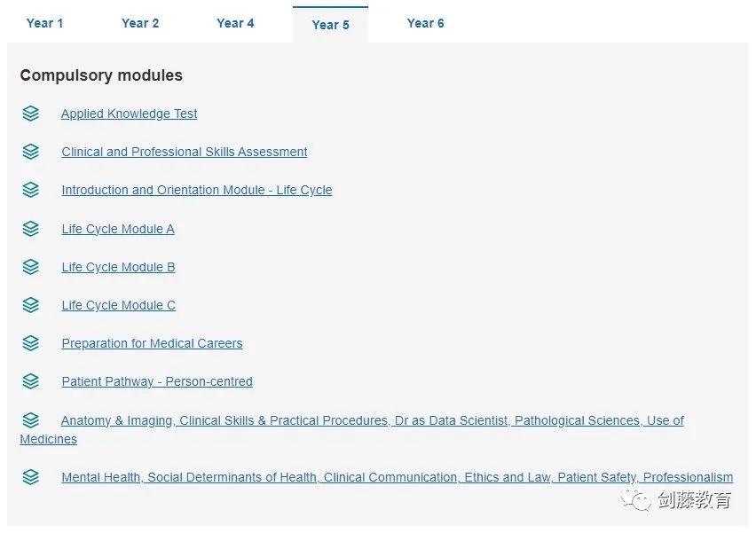Open Patient Pathway - Person-centred link

[x=157, y=381]
